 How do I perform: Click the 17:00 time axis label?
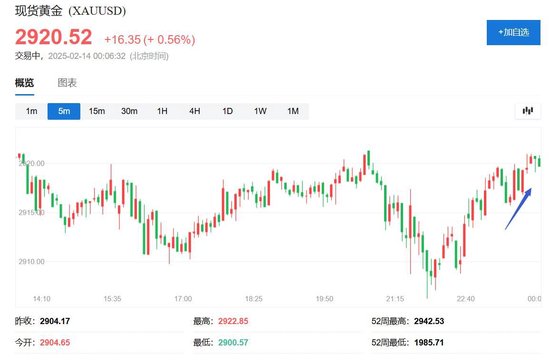(x=183, y=299)
